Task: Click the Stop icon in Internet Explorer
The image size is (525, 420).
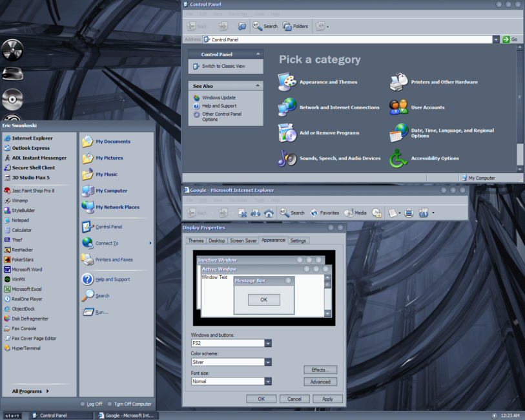Action: point(242,213)
